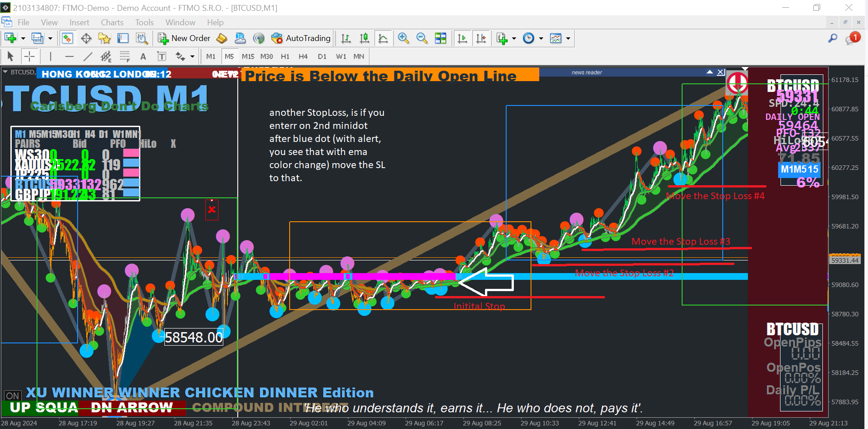The width and height of the screenshot is (868, 429).
Task: Open the Data Window crosshair-circle icon
Action: [x=86, y=38]
